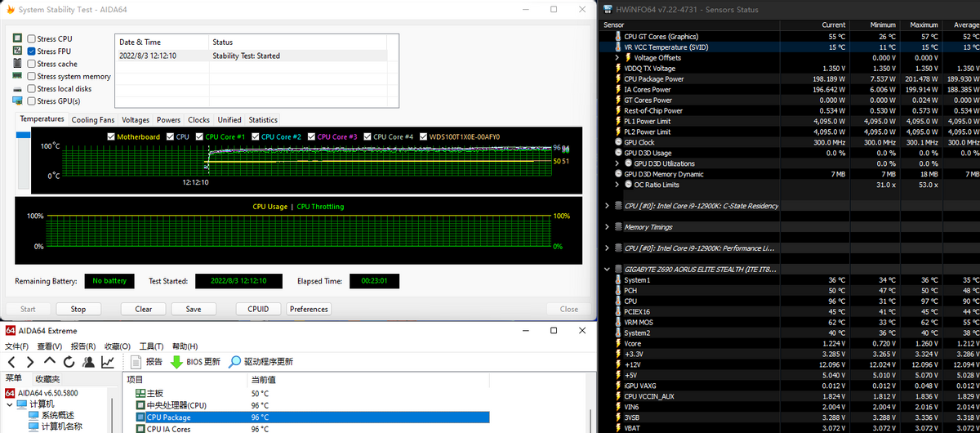Click the Stop button
The image size is (980, 433).
(78, 309)
